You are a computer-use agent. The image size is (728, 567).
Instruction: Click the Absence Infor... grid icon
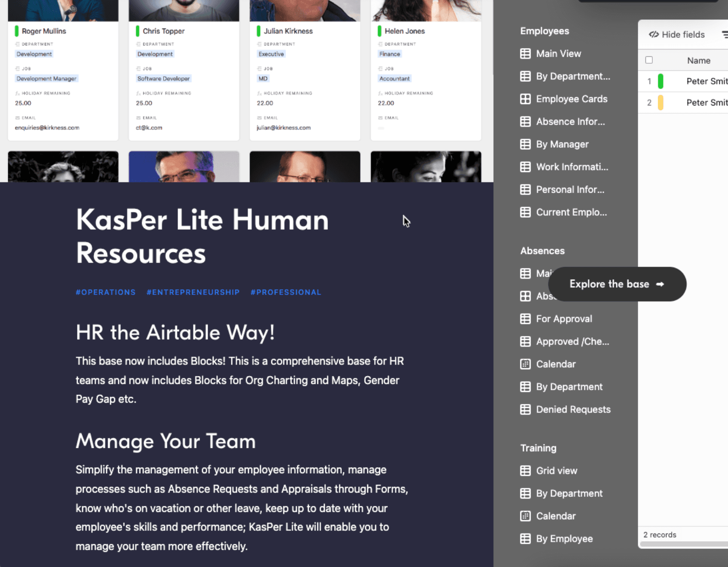point(525,122)
